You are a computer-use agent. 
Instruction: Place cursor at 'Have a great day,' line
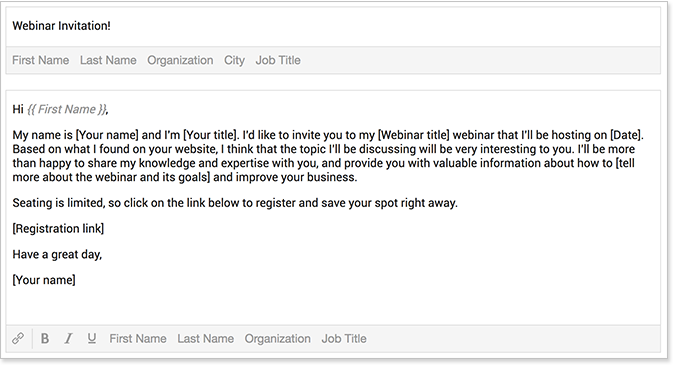coord(57,254)
